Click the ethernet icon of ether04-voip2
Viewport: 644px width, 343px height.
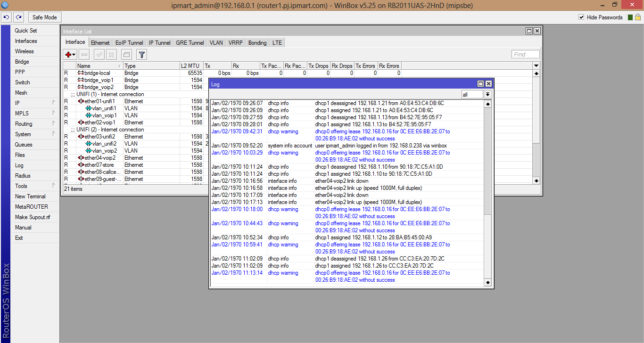coord(81,158)
